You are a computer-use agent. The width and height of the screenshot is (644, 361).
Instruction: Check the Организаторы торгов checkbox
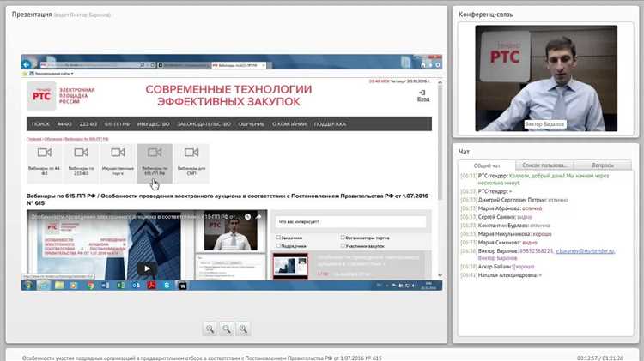343,238
